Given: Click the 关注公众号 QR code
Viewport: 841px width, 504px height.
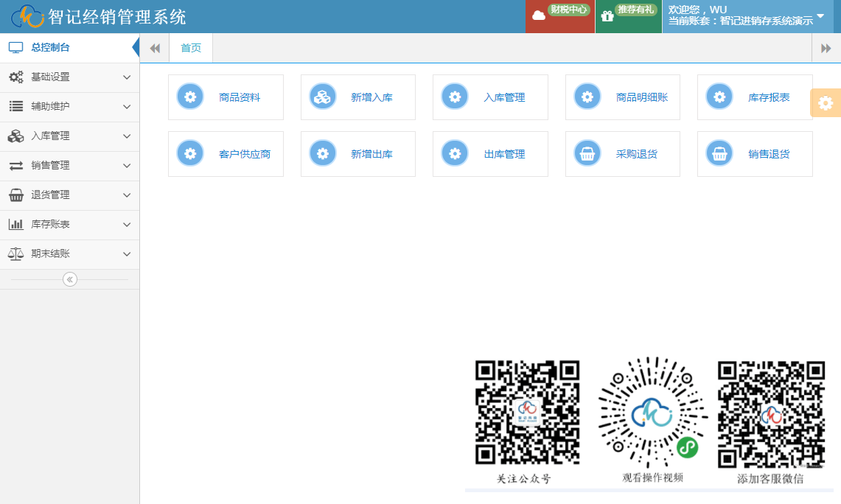Looking at the screenshot, I should (x=527, y=413).
